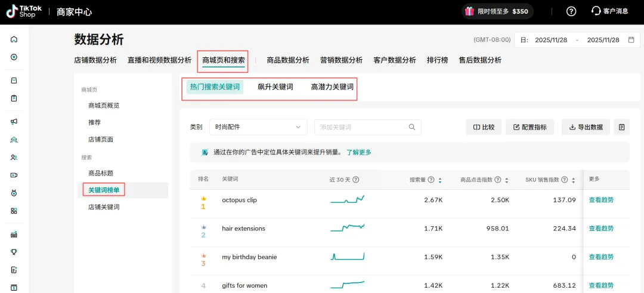The image size is (644, 293).
Task: Click the trophy icon in left sidebar
Action: (x=14, y=252)
